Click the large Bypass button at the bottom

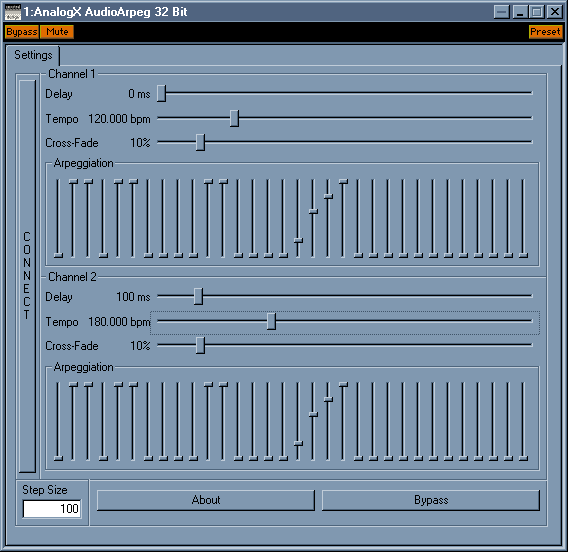point(431,500)
